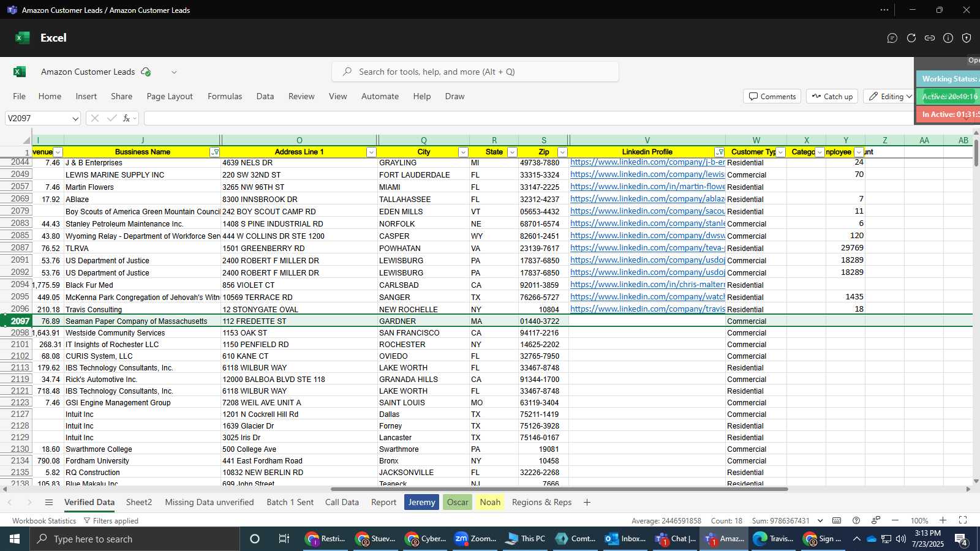Show hidden system tray icons
This screenshot has height=551, width=980.
pyautogui.click(x=856, y=539)
